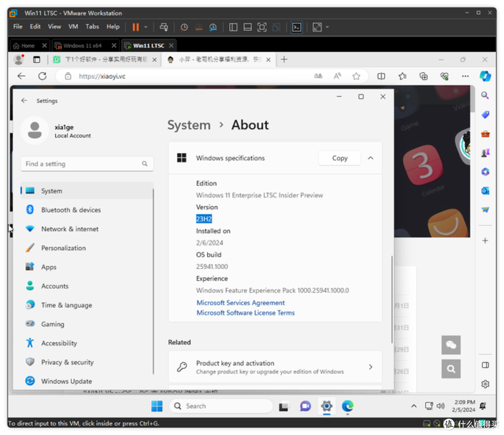
Task: Collapse the Windows specifications section
Action: [371, 158]
